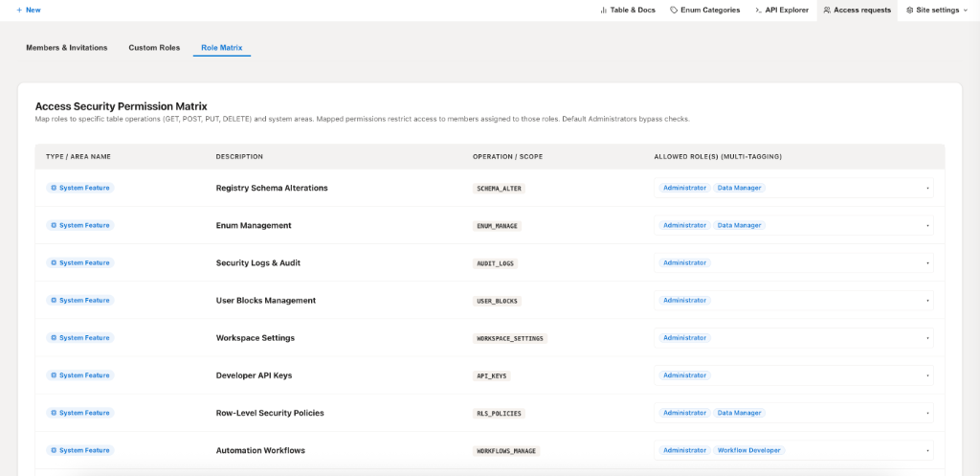This screenshot has height=476, width=980.
Task: Click User Blocks Management description
Action: (266, 300)
